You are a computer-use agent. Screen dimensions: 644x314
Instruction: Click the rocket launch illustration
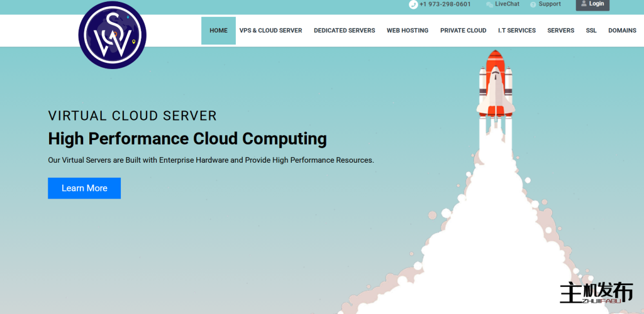click(x=495, y=88)
